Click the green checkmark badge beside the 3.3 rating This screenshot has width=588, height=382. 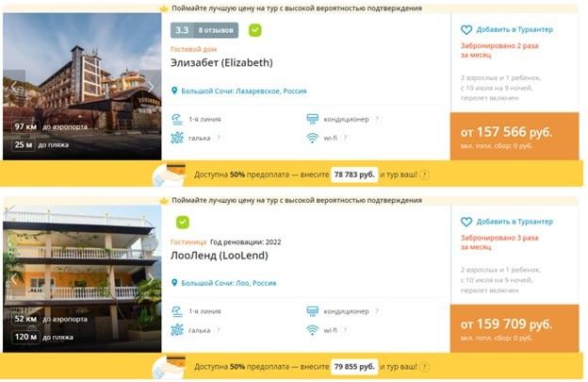point(255,30)
